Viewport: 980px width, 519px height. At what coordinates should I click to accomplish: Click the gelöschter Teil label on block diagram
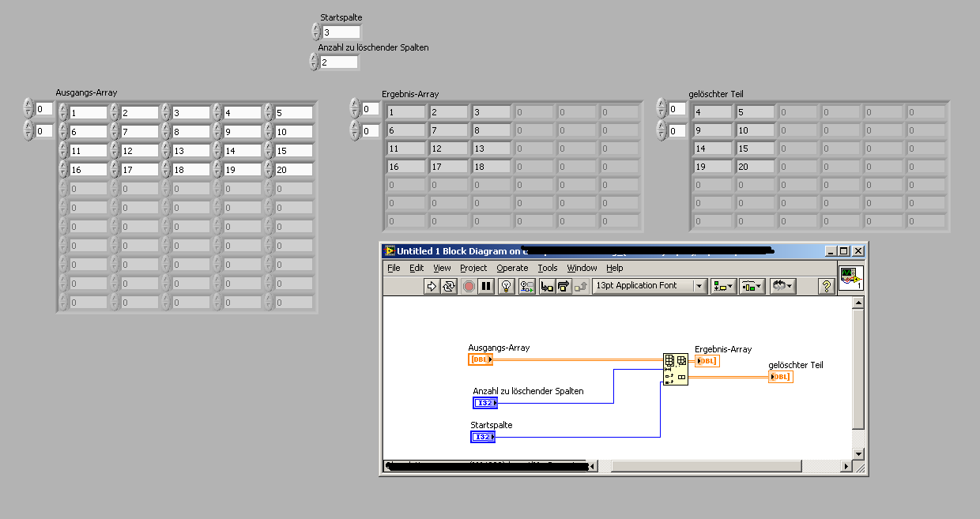796,365
